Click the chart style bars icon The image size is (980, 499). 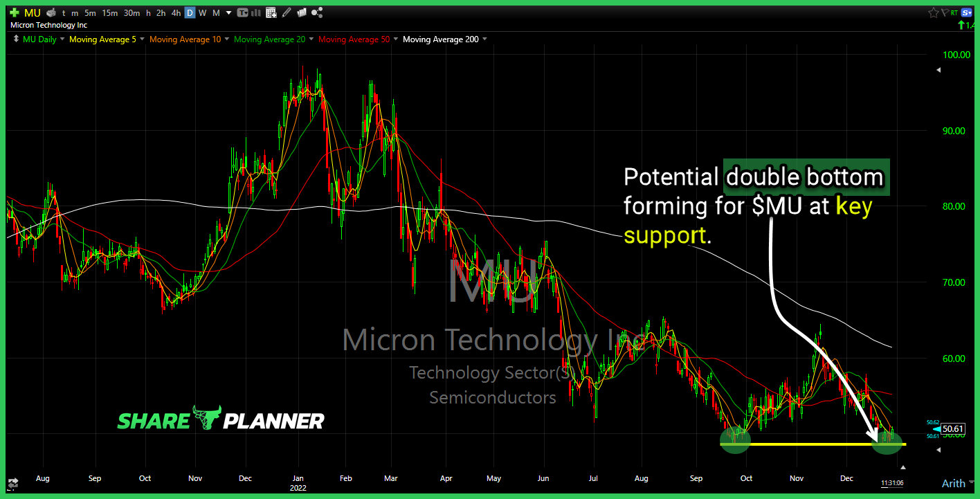[256, 12]
